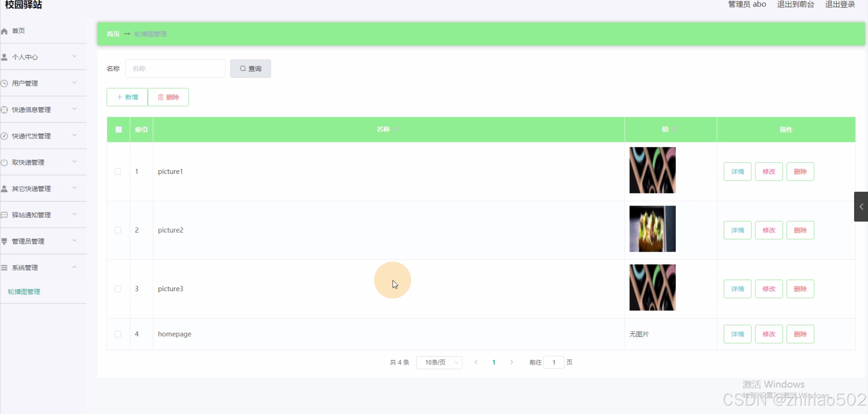Click the home icon in sidebar
The height and width of the screenshot is (414, 868).
pyautogui.click(x=4, y=31)
